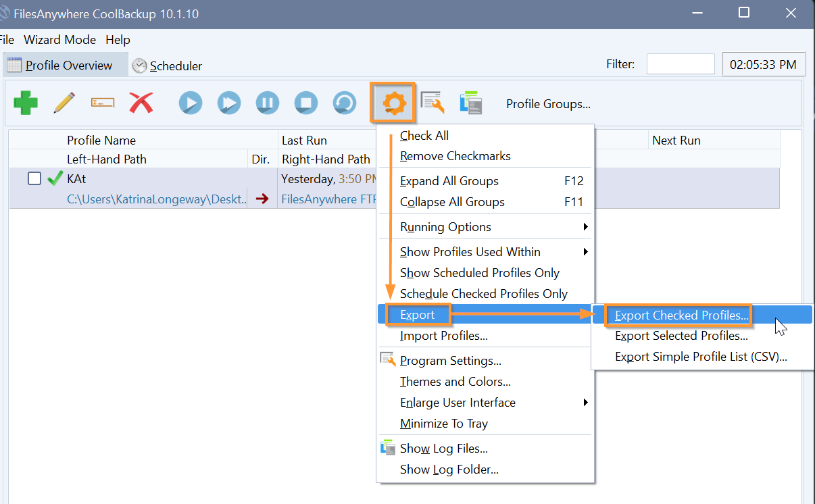This screenshot has width=815, height=504.
Task: Click the KAt profile name
Action: [x=77, y=179]
